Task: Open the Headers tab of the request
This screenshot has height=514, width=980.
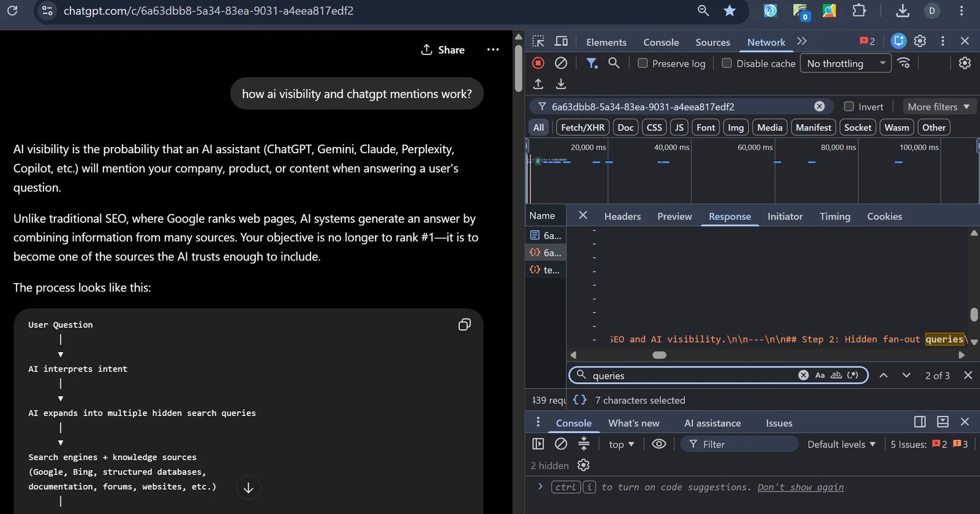Action: pyautogui.click(x=622, y=216)
